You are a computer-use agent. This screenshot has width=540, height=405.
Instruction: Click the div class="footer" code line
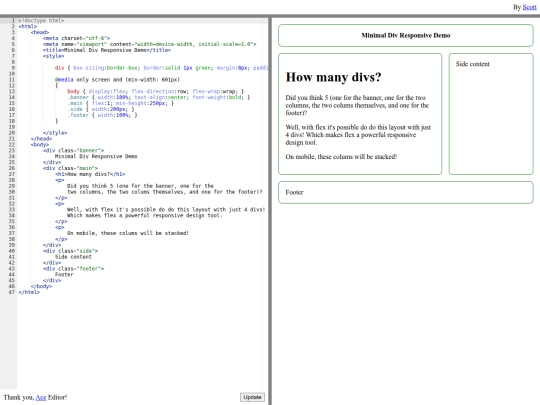[x=73, y=269]
